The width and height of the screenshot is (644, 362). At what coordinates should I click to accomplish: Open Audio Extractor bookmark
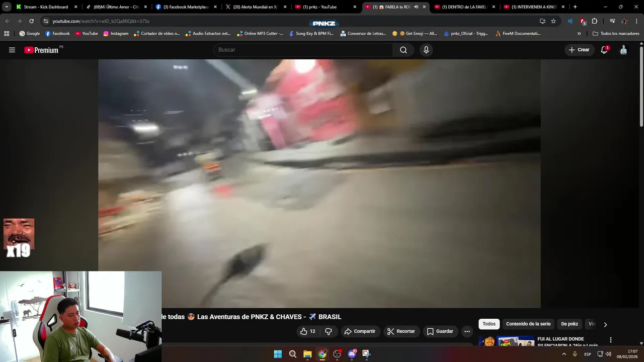(208, 34)
